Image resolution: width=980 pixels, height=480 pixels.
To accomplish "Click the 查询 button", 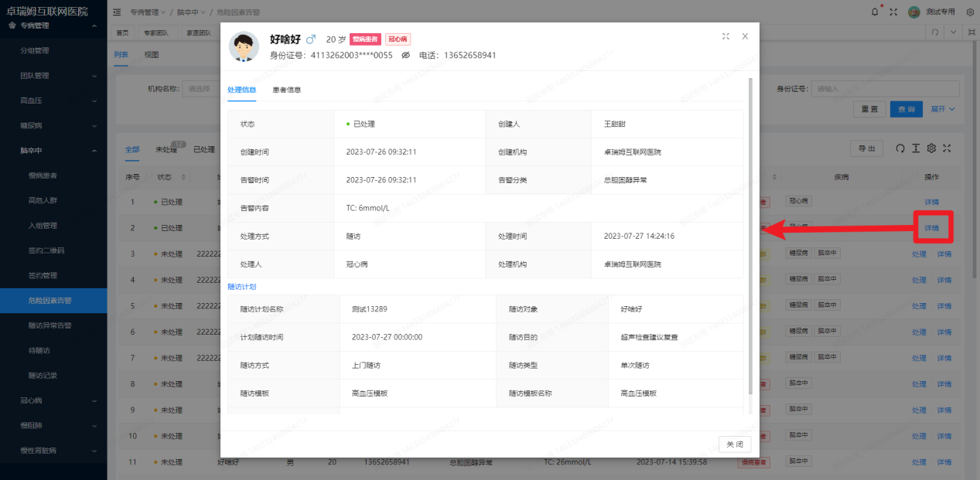I will pyautogui.click(x=907, y=109).
